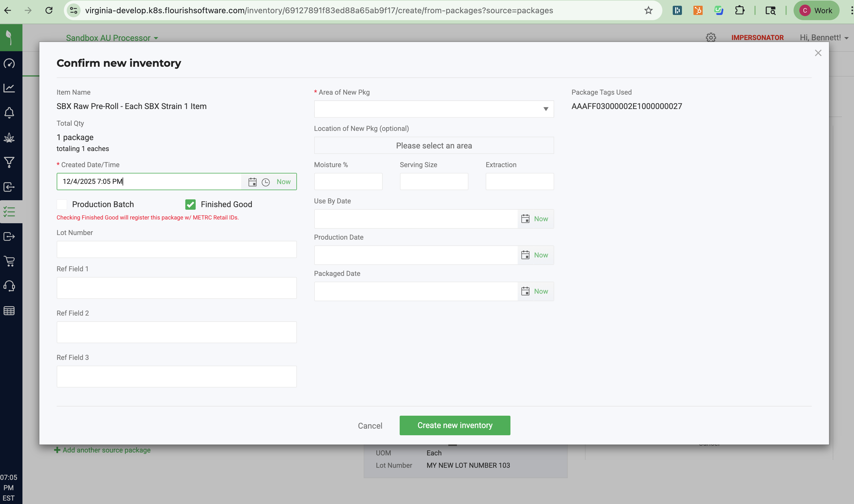The image size is (854, 504).
Task: Enable the Production Batch checkbox
Action: [x=62, y=204]
